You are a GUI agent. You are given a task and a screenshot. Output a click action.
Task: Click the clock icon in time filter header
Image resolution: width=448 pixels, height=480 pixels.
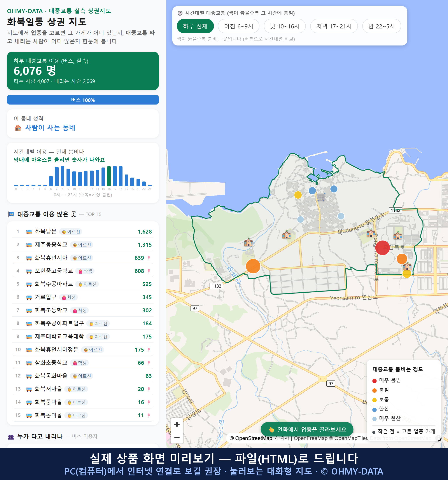click(x=180, y=13)
